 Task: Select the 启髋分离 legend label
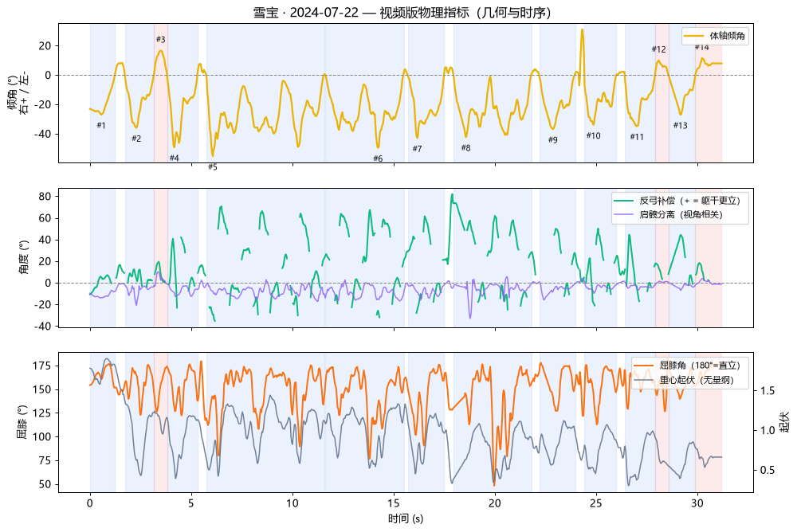[x=681, y=214]
